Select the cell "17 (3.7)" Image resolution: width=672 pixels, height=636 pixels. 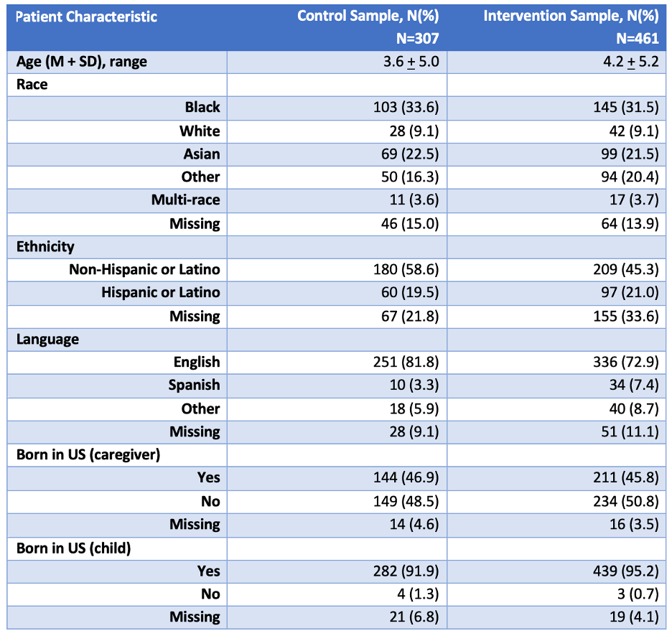click(x=634, y=200)
